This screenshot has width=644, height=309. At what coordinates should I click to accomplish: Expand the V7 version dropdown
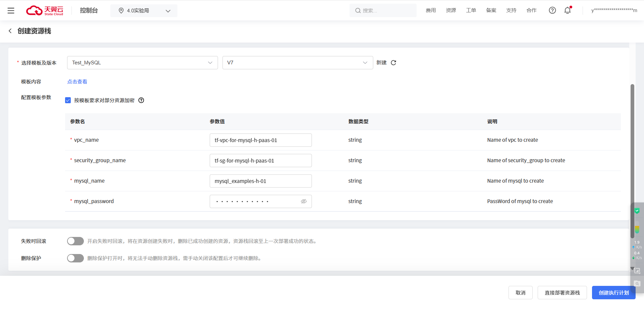pos(298,63)
